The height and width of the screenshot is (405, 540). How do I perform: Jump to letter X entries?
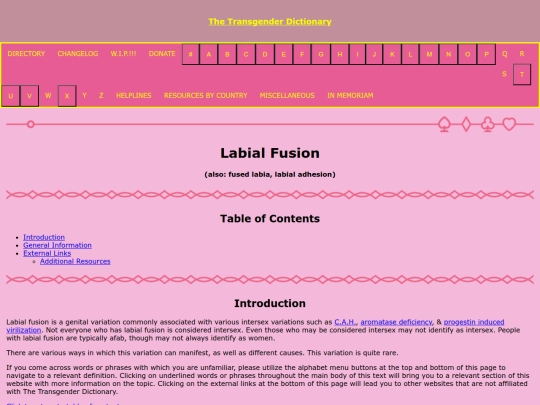click(67, 96)
